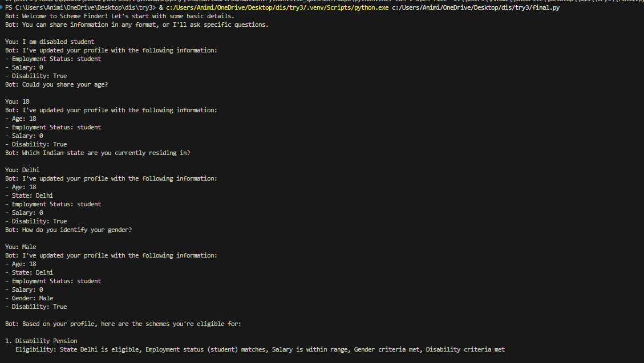Click 'Disability: True' line just above 'How do you identify your gender?'
The width and height of the screenshot is (644, 363).
pos(36,221)
